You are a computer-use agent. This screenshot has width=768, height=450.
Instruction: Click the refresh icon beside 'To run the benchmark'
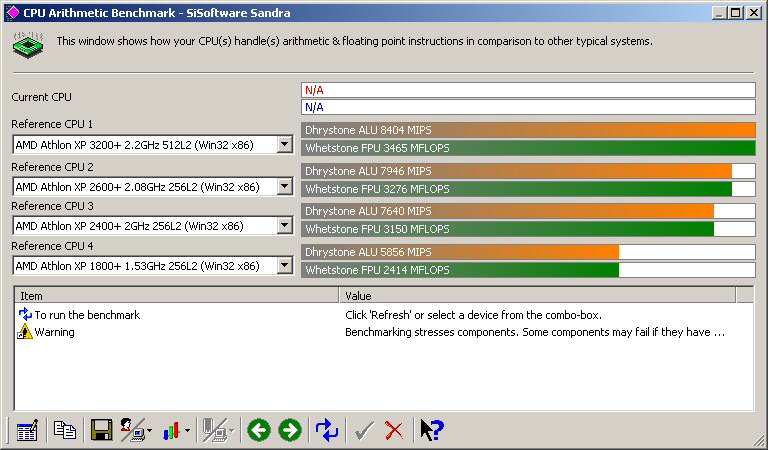[x=25, y=314]
